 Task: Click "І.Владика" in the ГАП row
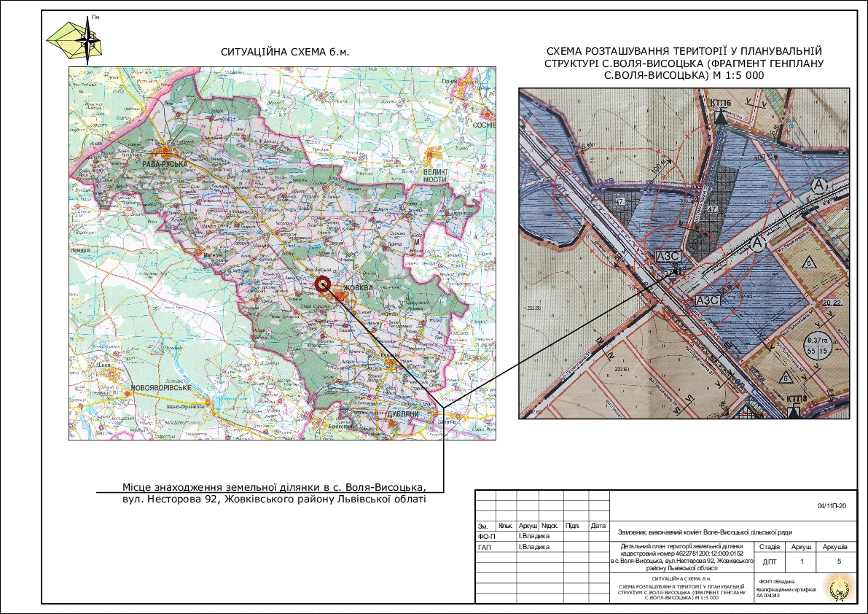tap(534, 547)
